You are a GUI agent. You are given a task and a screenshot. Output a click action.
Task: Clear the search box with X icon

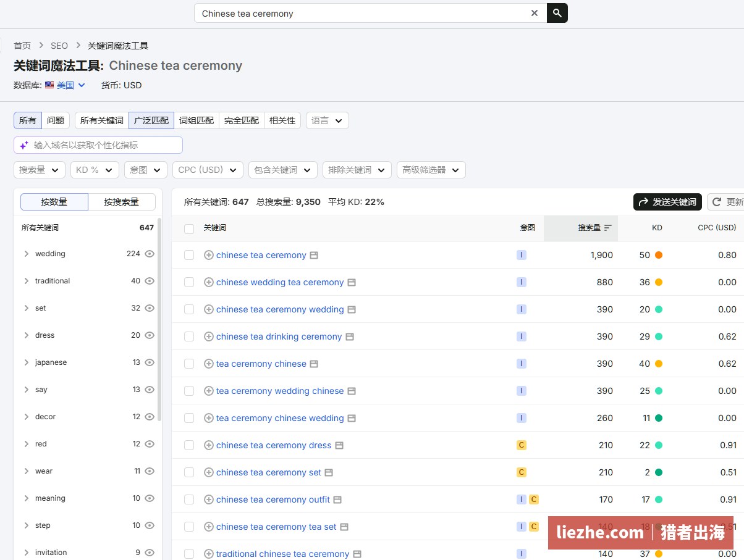[535, 13]
